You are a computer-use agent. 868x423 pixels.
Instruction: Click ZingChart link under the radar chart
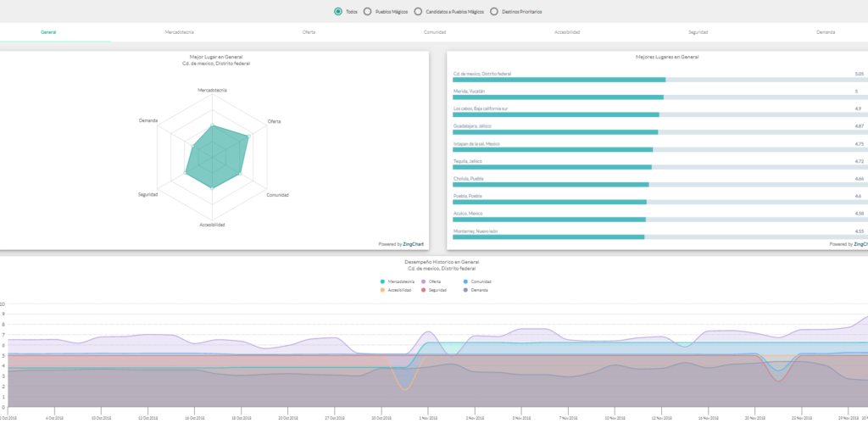tap(415, 244)
